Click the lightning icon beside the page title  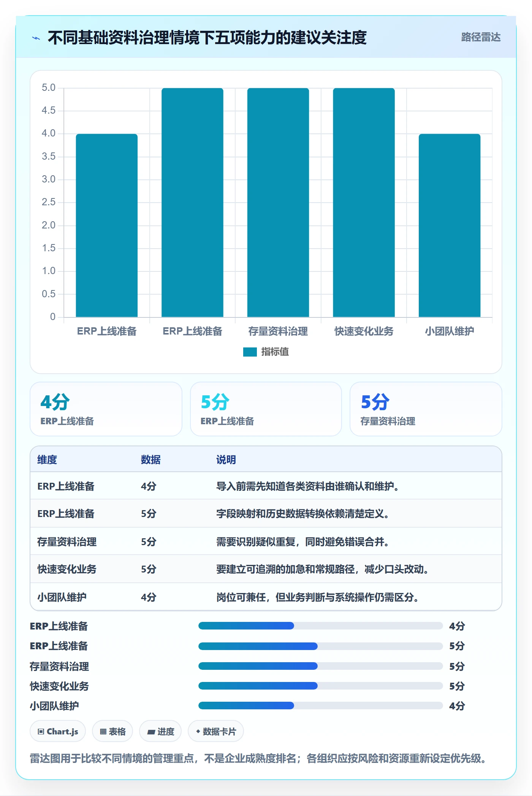tap(36, 38)
